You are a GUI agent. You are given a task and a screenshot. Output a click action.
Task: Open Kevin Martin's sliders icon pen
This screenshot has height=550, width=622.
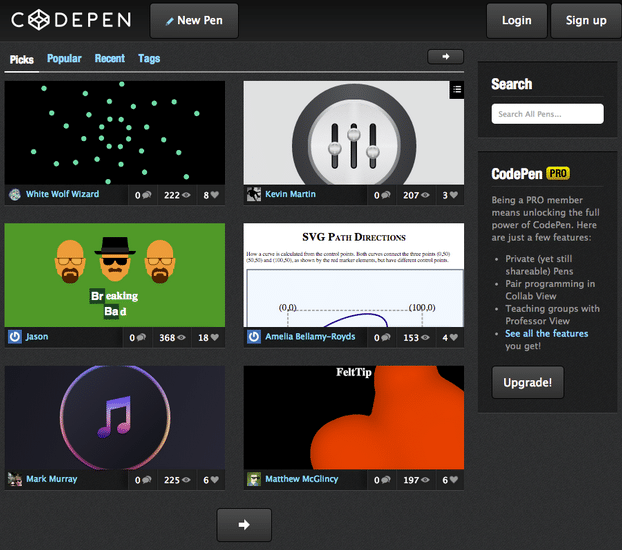(x=354, y=133)
